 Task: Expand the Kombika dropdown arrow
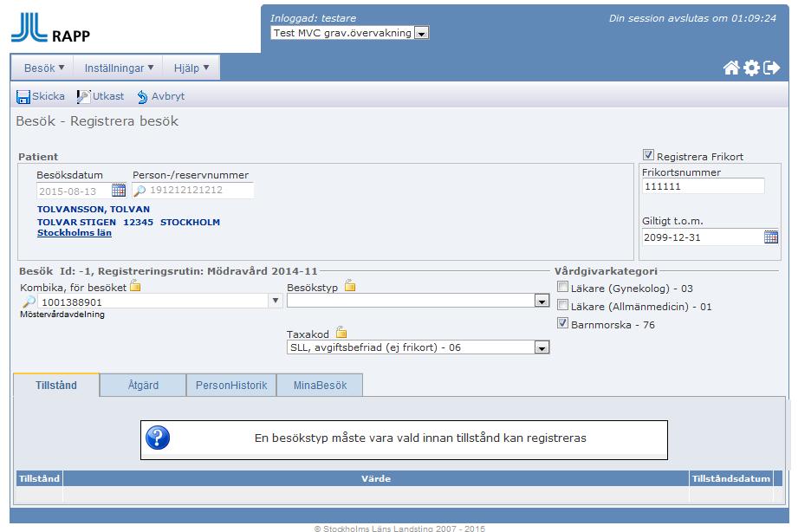tap(276, 301)
